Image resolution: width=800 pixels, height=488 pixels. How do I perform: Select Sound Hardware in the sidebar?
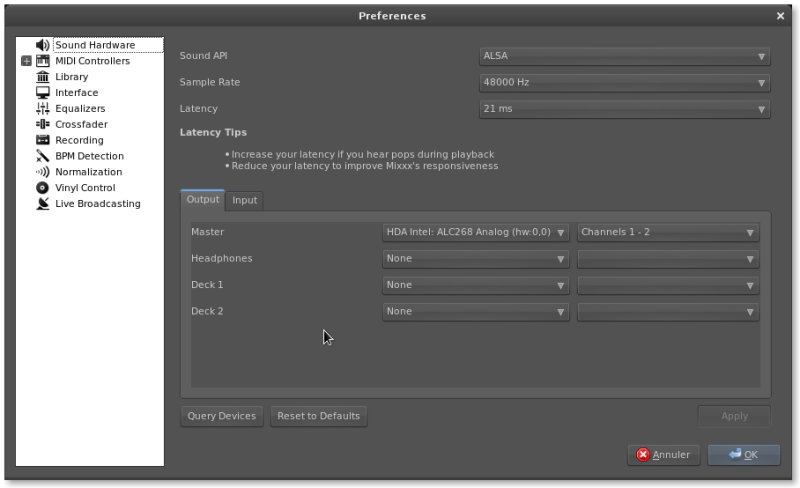click(x=95, y=45)
